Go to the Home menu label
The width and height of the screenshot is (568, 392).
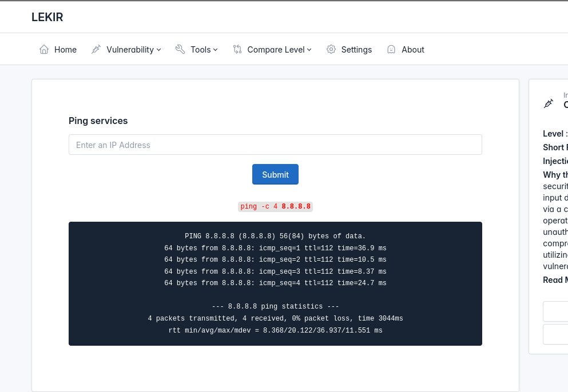point(65,50)
